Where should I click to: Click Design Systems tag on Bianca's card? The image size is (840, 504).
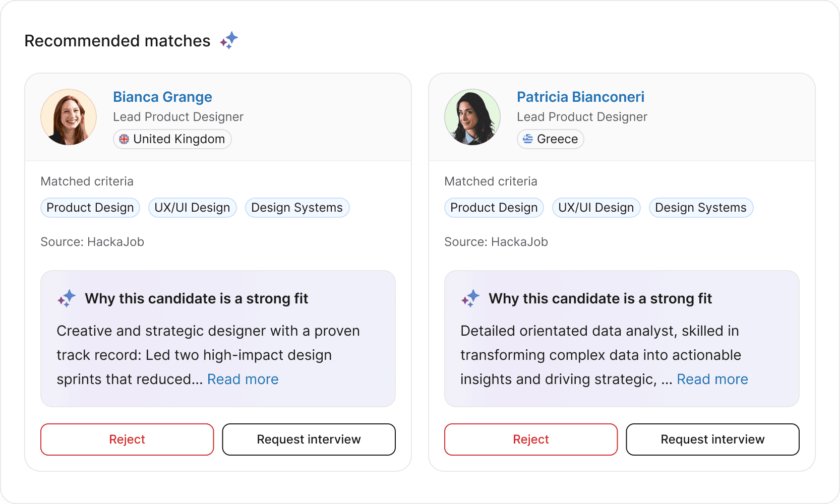[297, 208]
